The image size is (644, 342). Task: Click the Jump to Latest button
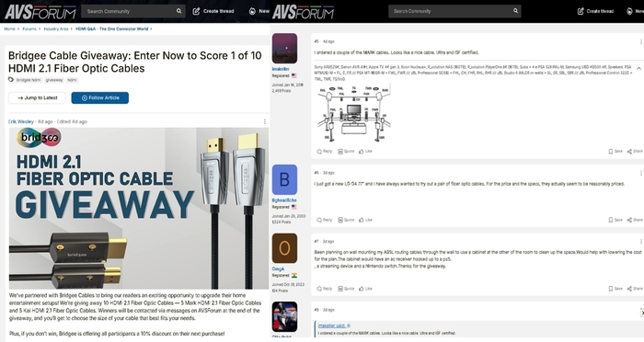(37, 97)
